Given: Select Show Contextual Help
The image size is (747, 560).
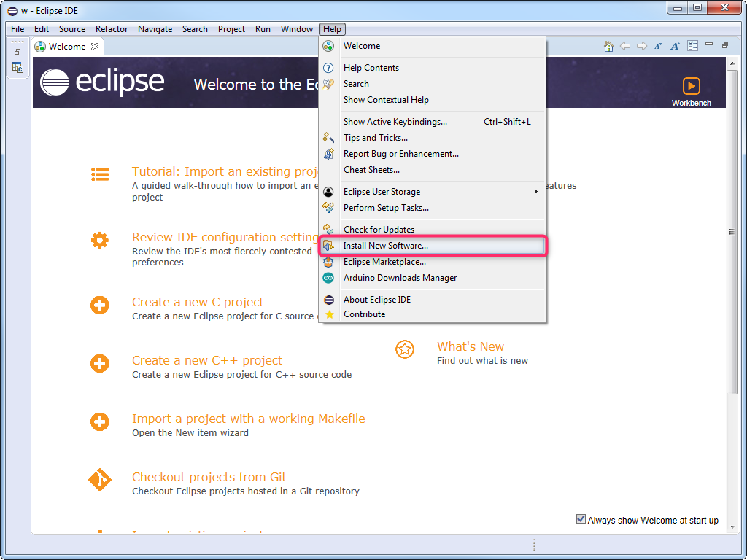Looking at the screenshot, I should click(433, 100).
